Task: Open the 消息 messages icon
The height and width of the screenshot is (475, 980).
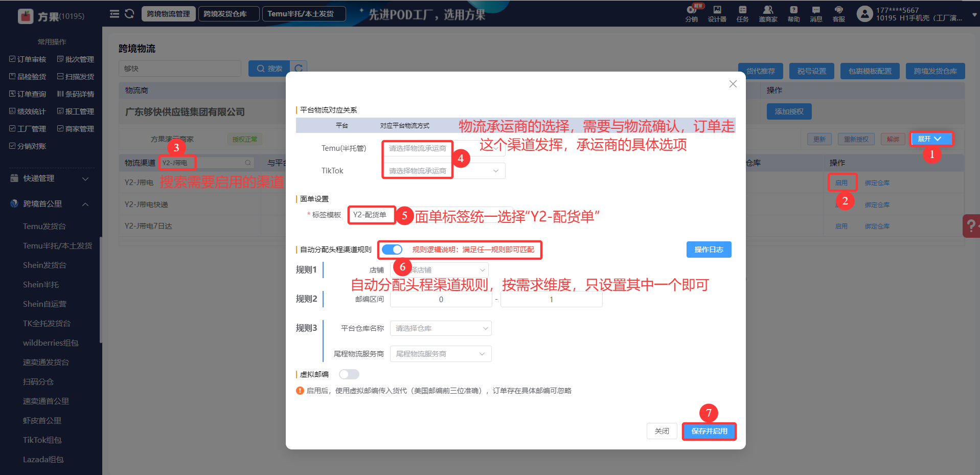Action: tap(816, 13)
